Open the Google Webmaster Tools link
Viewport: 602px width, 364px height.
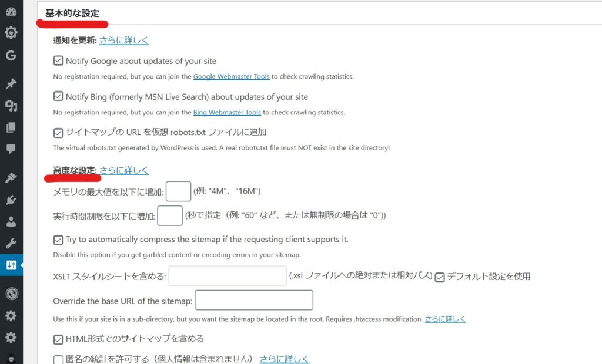tap(232, 76)
